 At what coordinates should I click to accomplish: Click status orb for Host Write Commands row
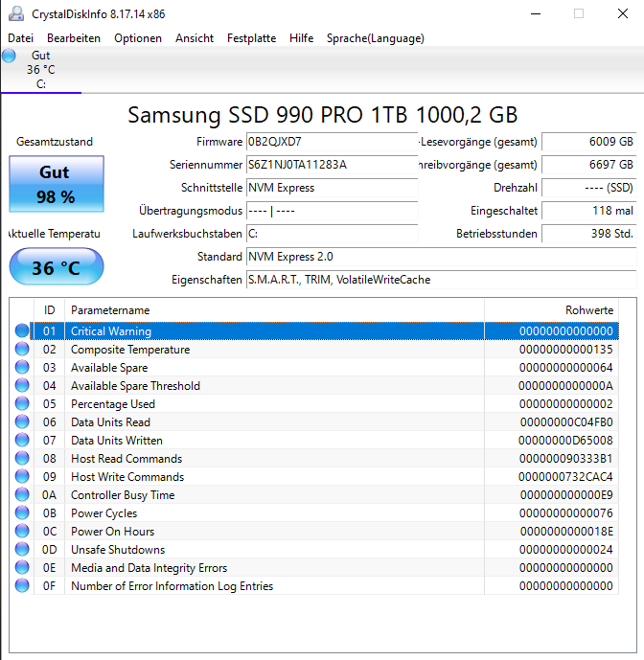click(x=22, y=476)
